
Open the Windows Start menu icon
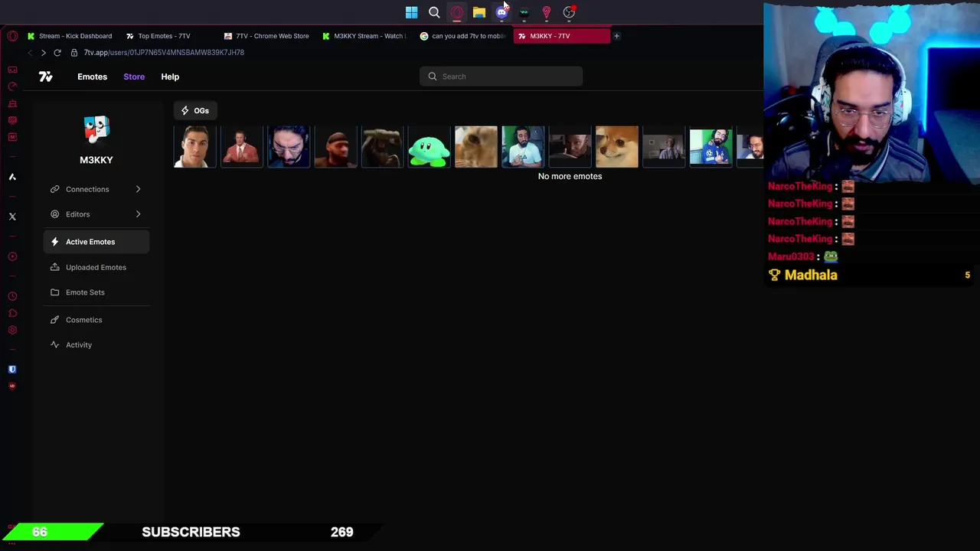coord(412,12)
